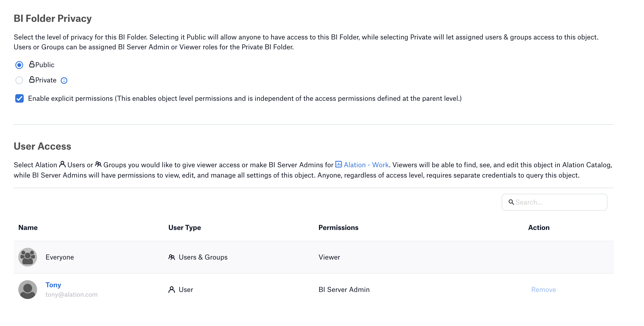644x326 pixels.
Task: Select the Public radio button
Action: point(19,65)
